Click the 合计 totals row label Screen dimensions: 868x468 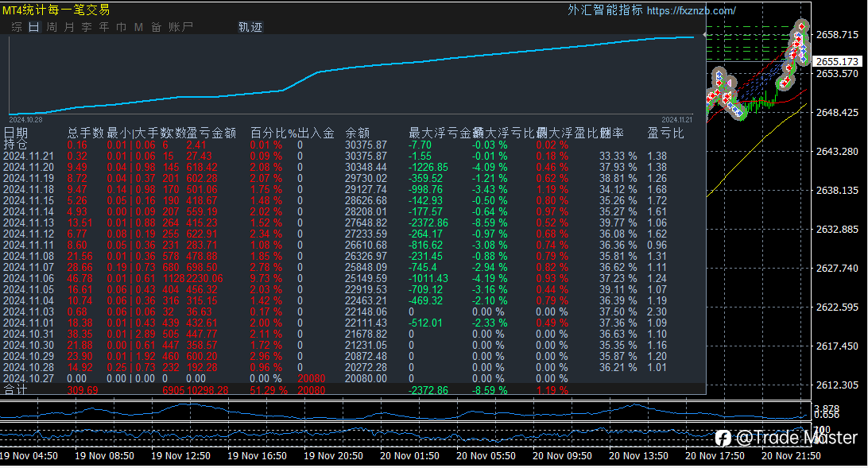coord(15,390)
